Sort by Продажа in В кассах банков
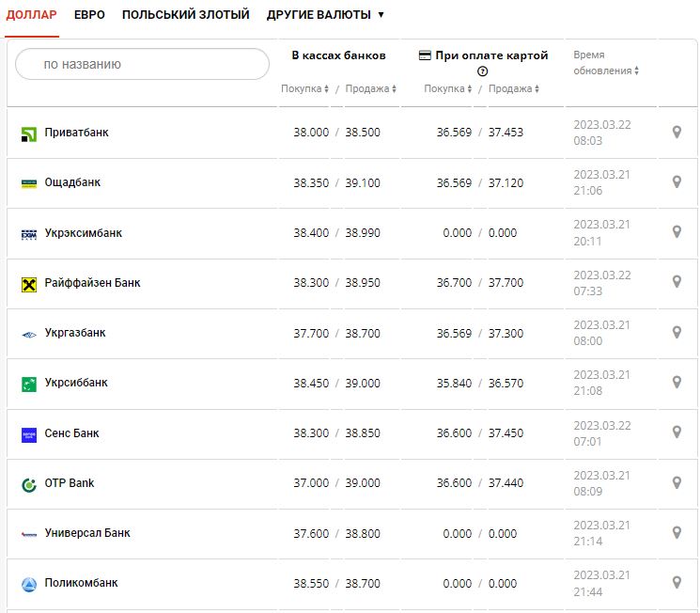This screenshot has width=700, height=613. pyautogui.click(x=370, y=89)
